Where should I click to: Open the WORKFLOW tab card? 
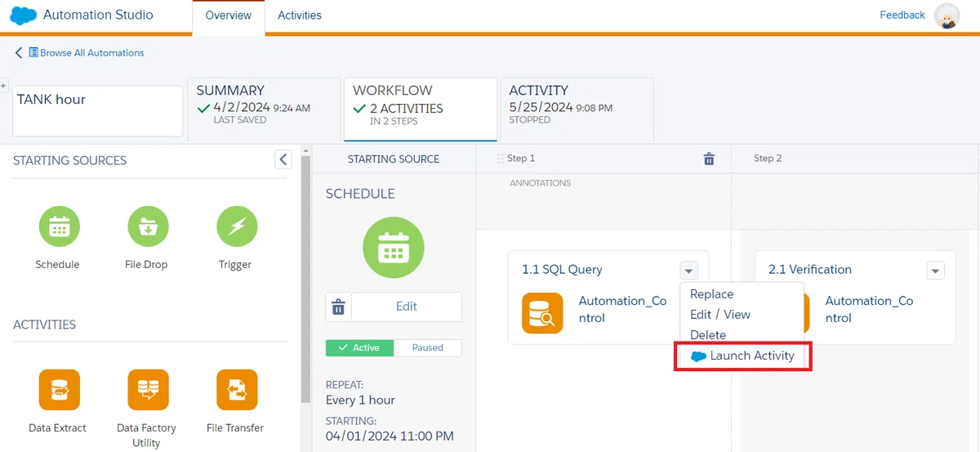click(x=421, y=109)
